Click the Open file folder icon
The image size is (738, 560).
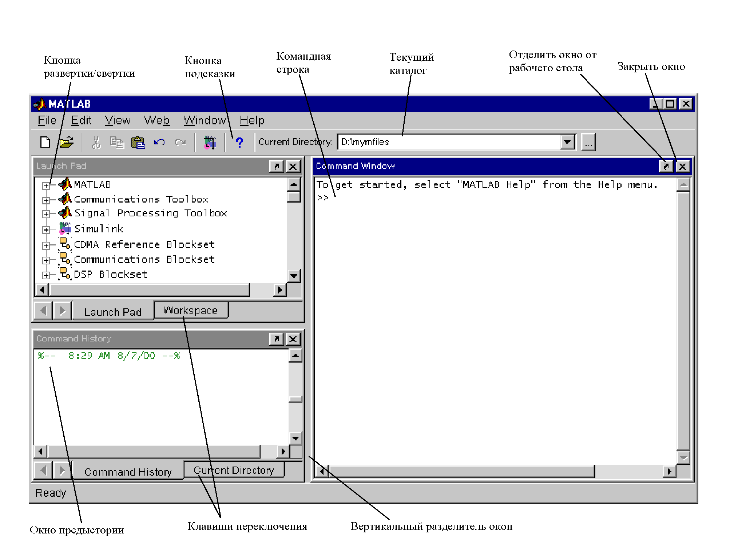[x=67, y=142]
